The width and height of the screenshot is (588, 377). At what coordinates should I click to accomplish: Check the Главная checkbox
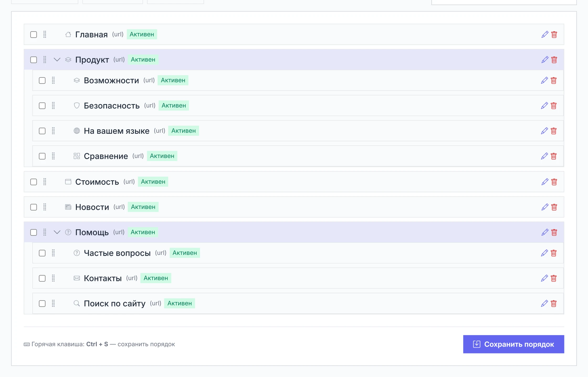[x=34, y=35]
